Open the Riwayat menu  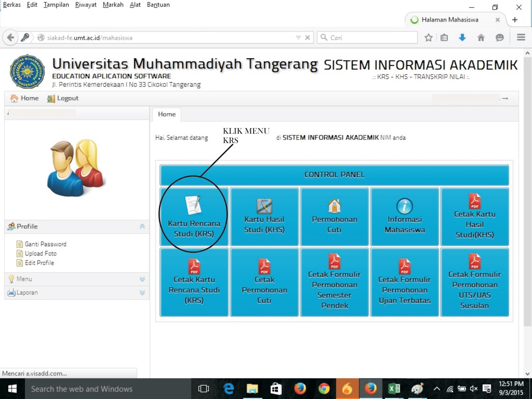86,5
